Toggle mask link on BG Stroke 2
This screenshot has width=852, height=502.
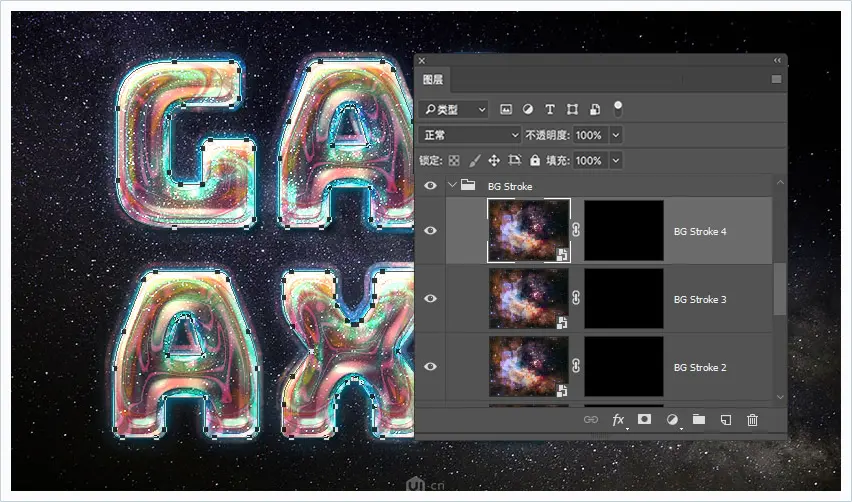pyautogui.click(x=577, y=366)
